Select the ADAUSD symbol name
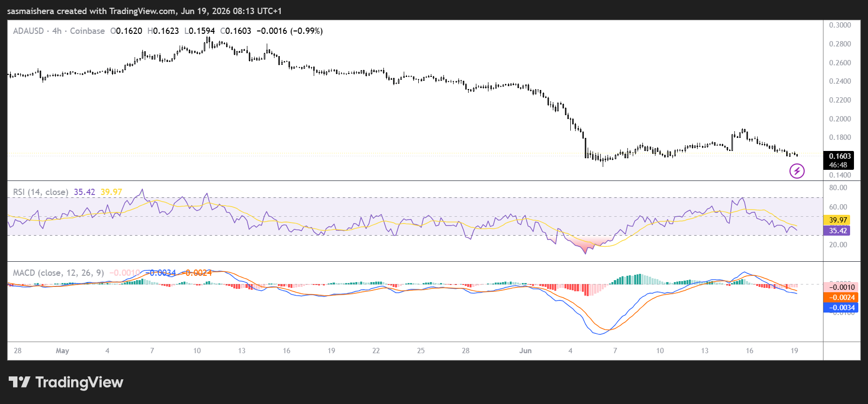Image resolution: width=868 pixels, height=404 pixels. [29, 31]
